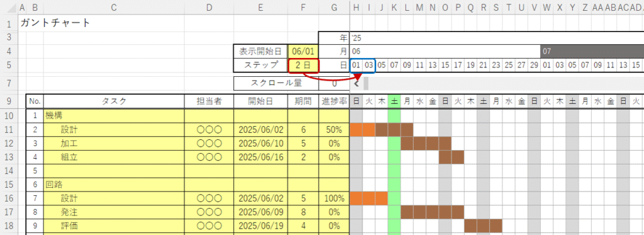
Task: Click the green Saturday cell in the day-of-week row
Action: click(394, 101)
